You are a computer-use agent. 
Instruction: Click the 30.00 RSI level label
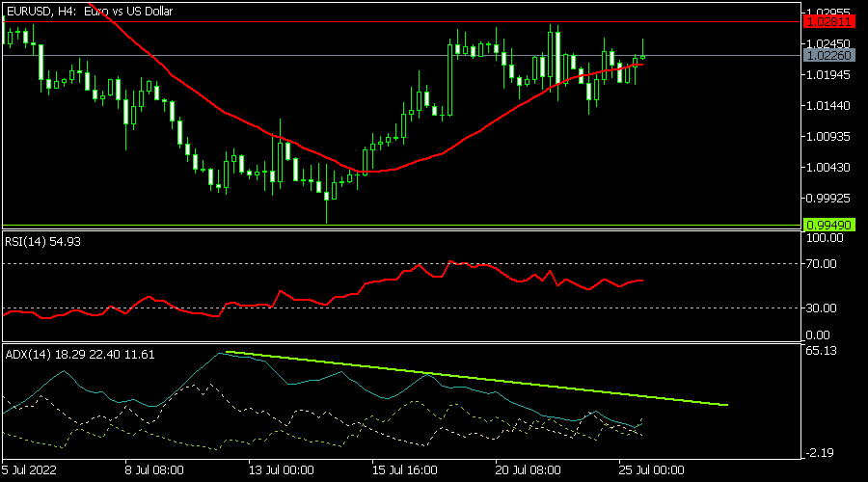(x=822, y=308)
